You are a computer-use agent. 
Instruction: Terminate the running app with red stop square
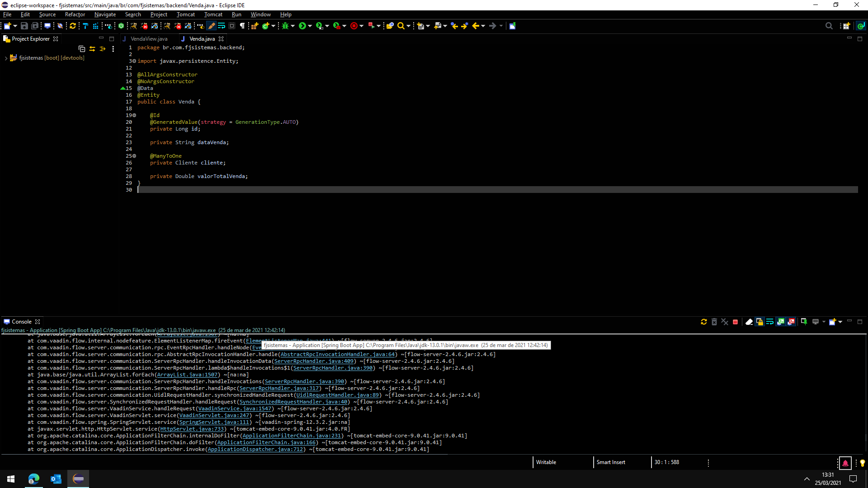coord(735,322)
